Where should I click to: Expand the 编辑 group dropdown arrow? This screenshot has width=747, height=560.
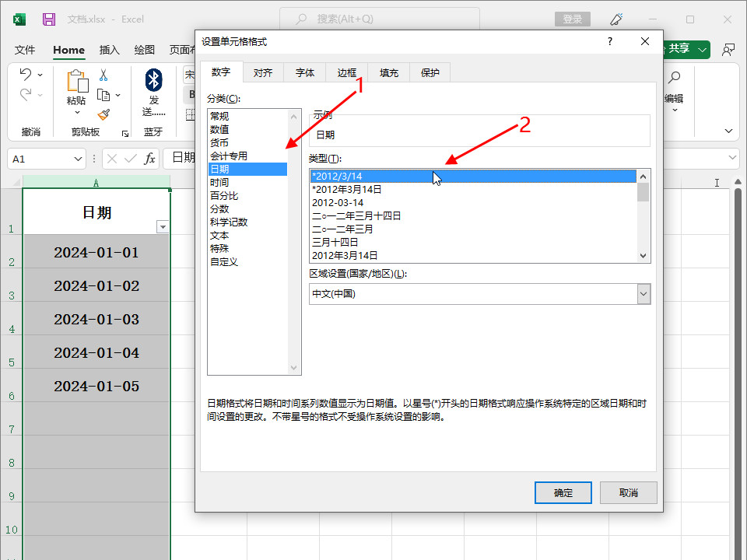675,110
